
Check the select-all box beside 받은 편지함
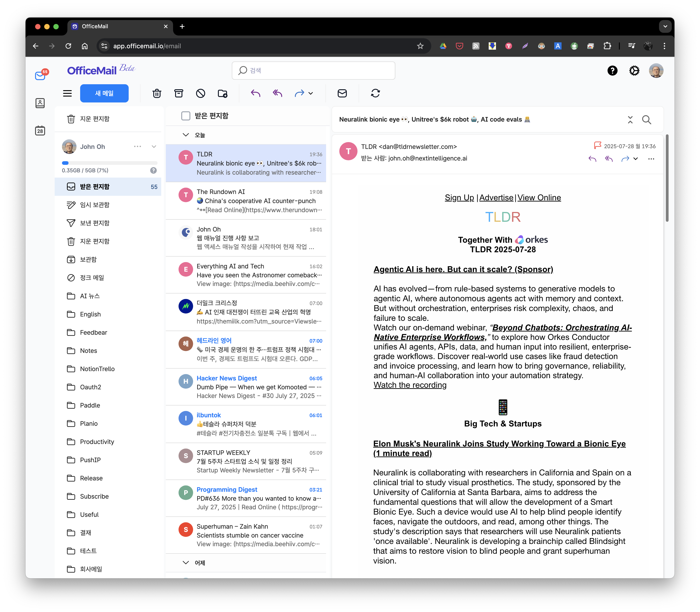pyautogui.click(x=186, y=116)
